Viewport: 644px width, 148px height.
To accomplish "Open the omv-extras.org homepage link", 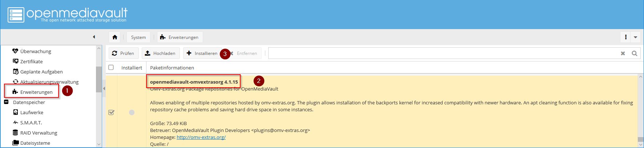I will 201,137.
